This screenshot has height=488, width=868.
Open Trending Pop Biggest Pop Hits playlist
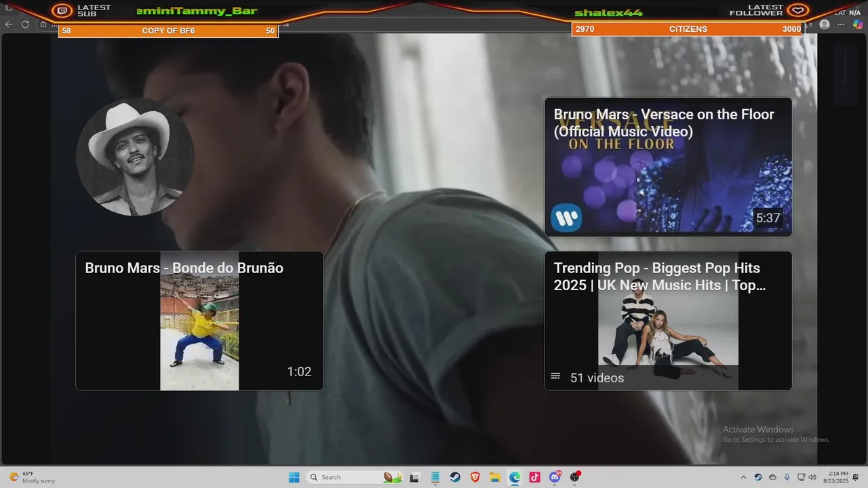pyautogui.click(x=668, y=321)
